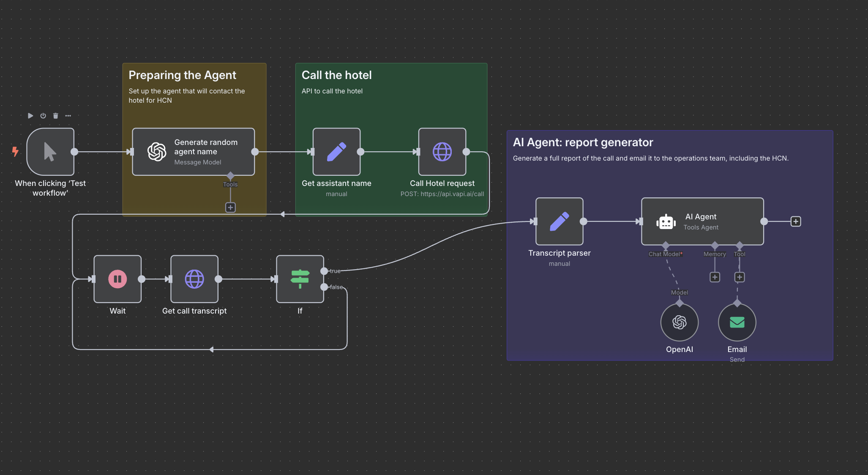Click the cursor icon on the Test workflow trigger
The width and height of the screenshot is (868, 475).
point(50,152)
